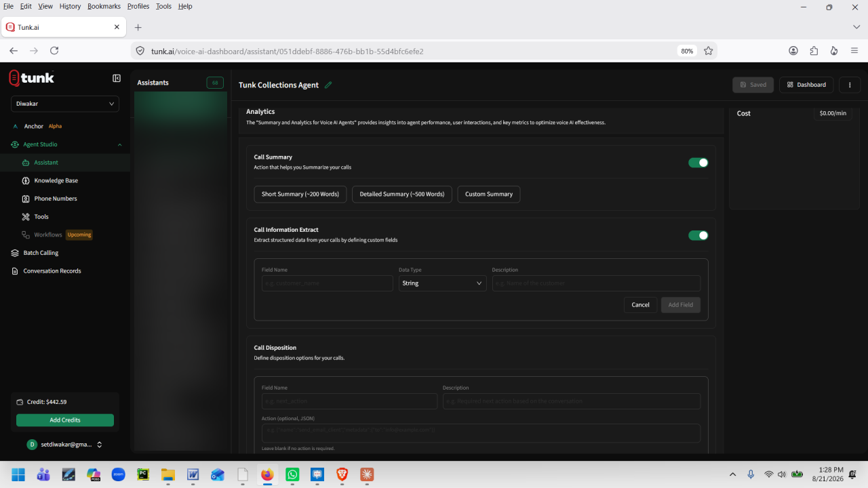Select Short Summary (~200 Words) option
The height and width of the screenshot is (488, 868).
tap(300, 194)
